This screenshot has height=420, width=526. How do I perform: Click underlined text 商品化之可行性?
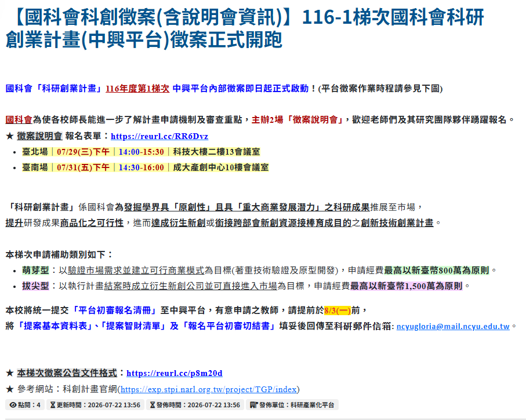click(92, 222)
